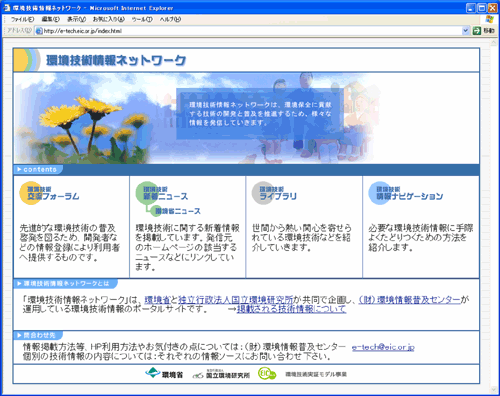Open the お気に入り(A) menu

tap(108, 19)
